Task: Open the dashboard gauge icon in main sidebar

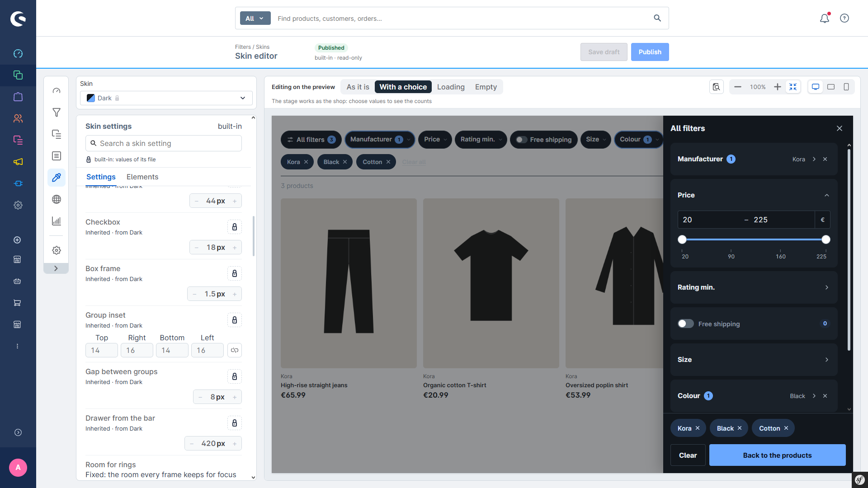Action: pyautogui.click(x=18, y=53)
